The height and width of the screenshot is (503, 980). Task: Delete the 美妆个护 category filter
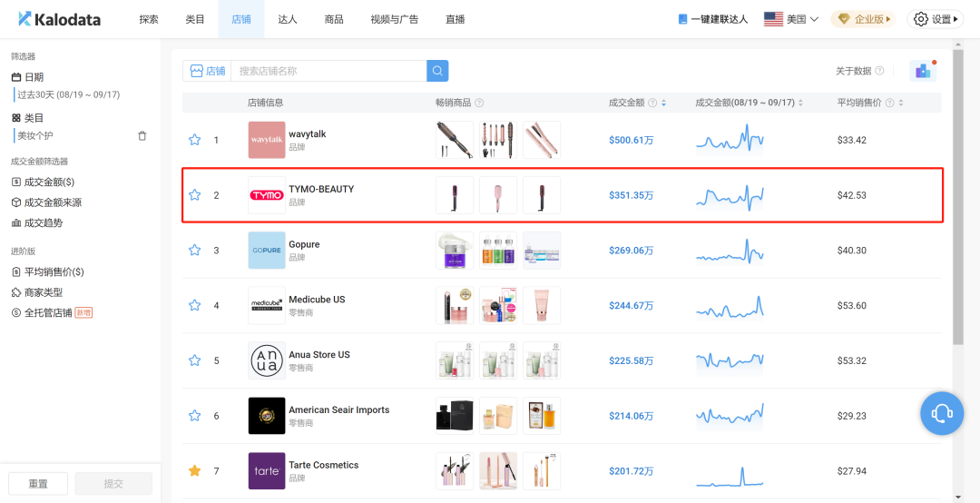coord(142,136)
